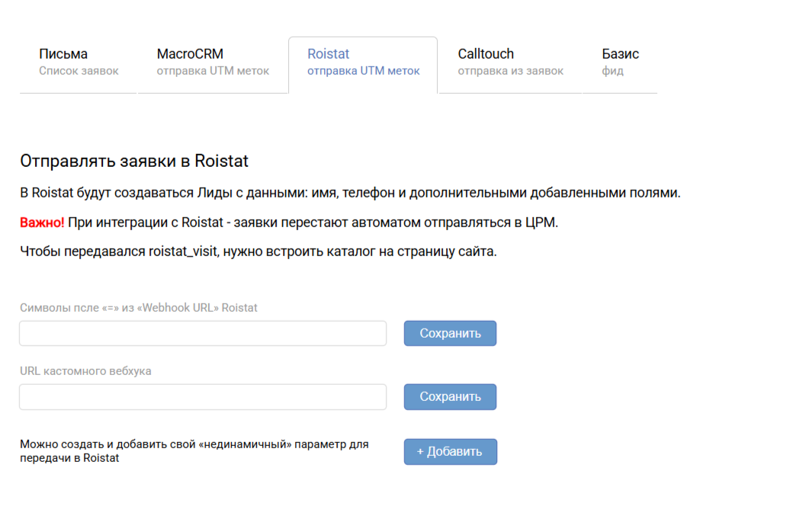796x532 pixels.
Task: Click the URL кастомного вебхука input field
Action: 203,397
